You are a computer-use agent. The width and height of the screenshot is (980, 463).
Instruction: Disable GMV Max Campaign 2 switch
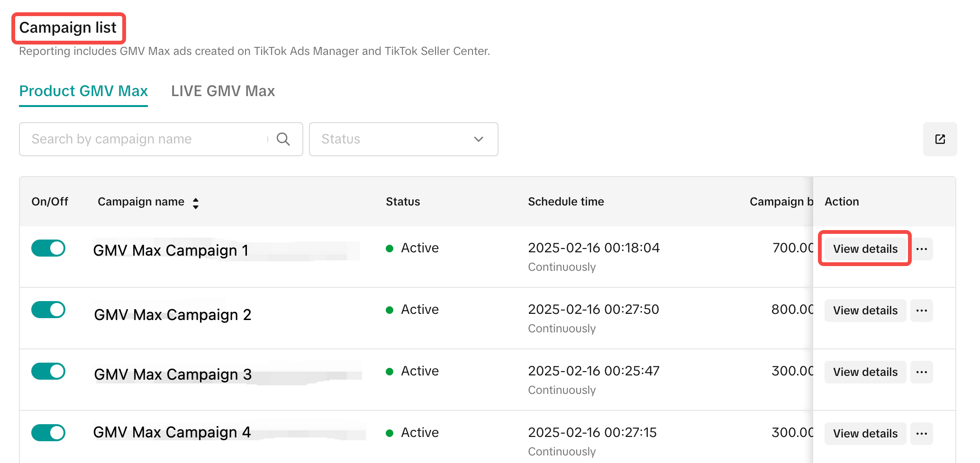[48, 310]
